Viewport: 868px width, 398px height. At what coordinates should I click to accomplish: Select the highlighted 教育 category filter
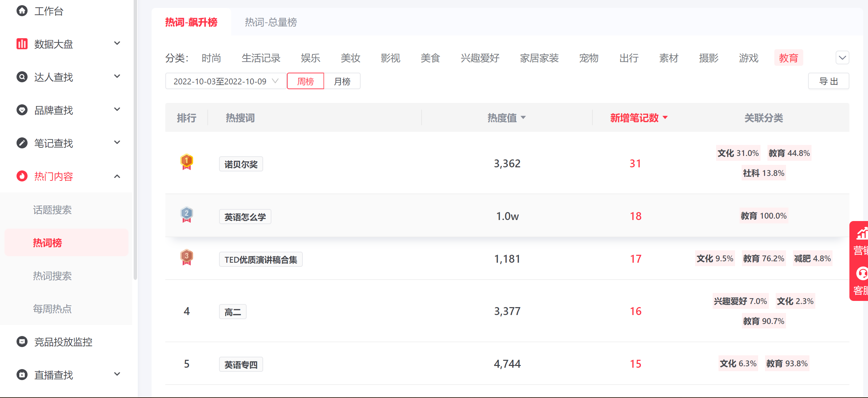pos(788,58)
